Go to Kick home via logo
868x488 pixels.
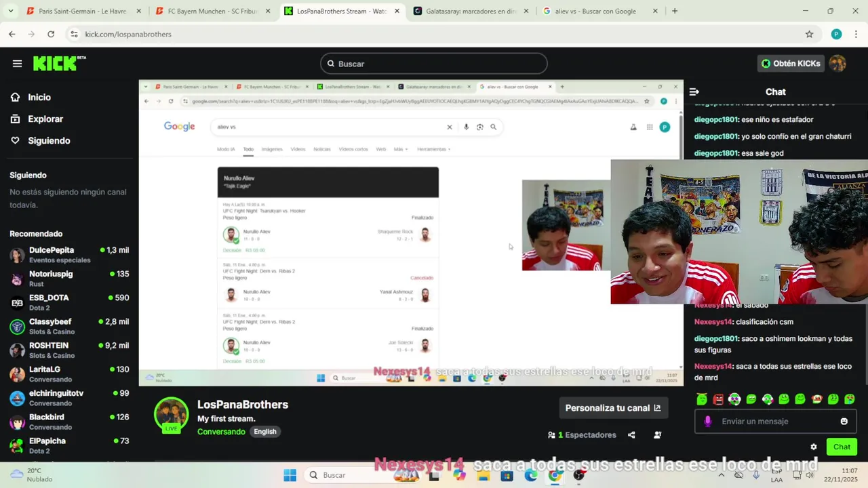point(60,63)
